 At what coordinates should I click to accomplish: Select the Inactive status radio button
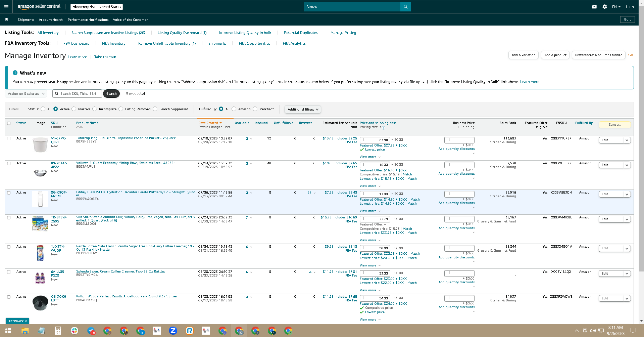tap(74, 109)
